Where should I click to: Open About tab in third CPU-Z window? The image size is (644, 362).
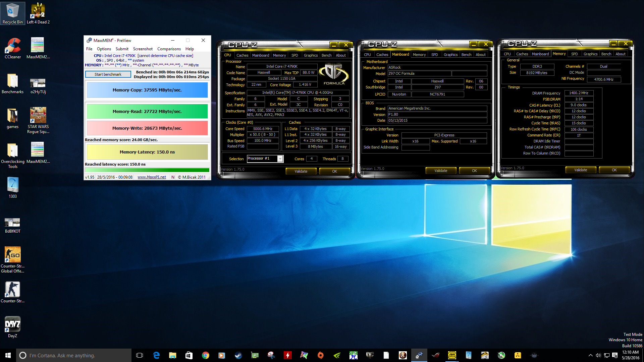pyautogui.click(x=620, y=54)
